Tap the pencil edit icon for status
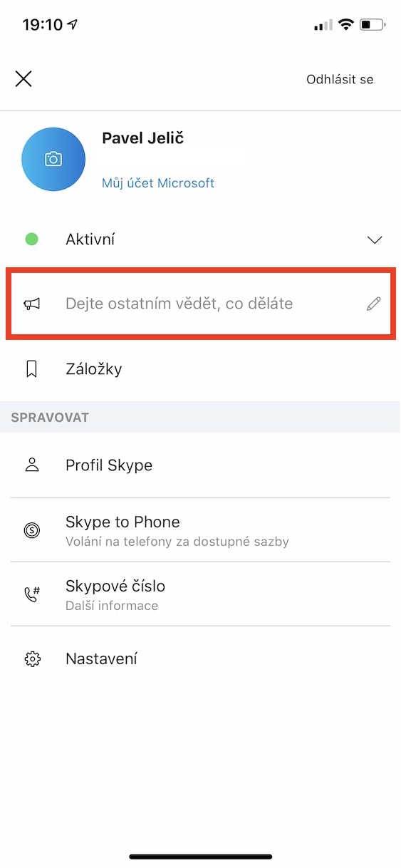Viewport: 401px width, 868px height. tap(374, 304)
